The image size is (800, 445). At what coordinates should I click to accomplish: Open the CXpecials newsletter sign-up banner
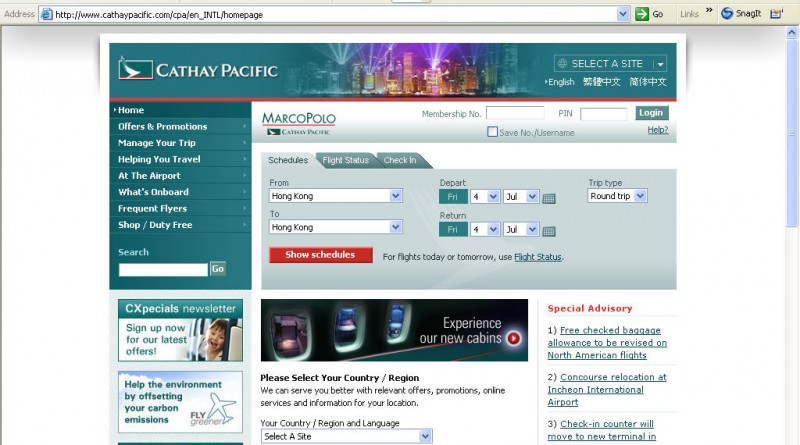click(180, 330)
